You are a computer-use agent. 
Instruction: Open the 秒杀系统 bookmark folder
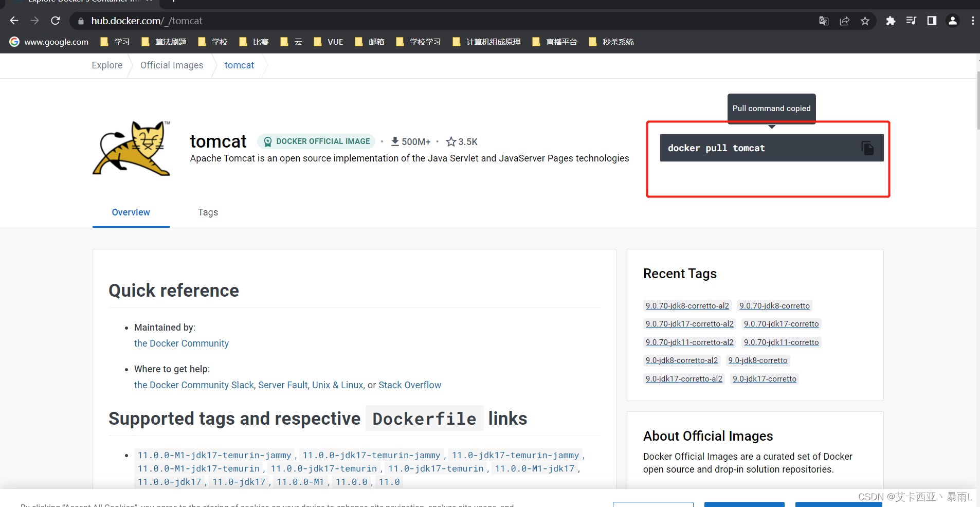[611, 42]
